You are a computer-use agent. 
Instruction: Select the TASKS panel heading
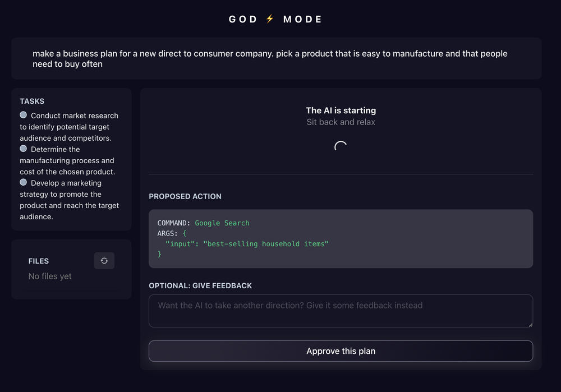(32, 101)
